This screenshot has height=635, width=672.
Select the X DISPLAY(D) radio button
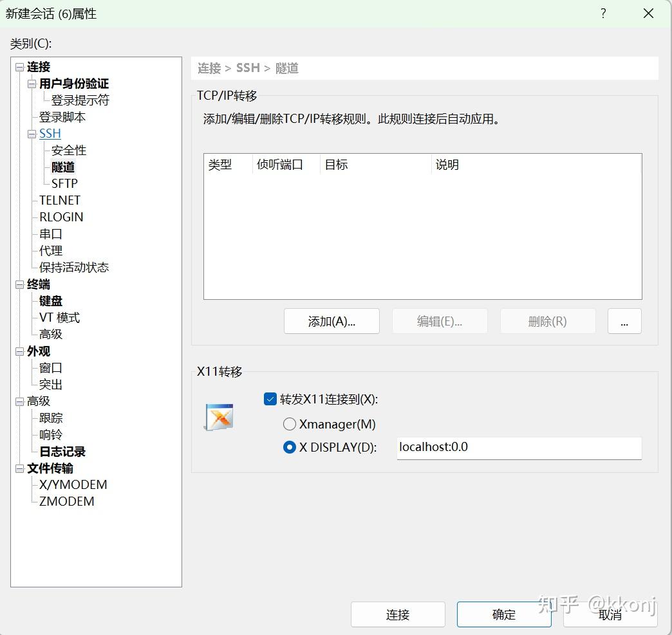click(x=290, y=447)
